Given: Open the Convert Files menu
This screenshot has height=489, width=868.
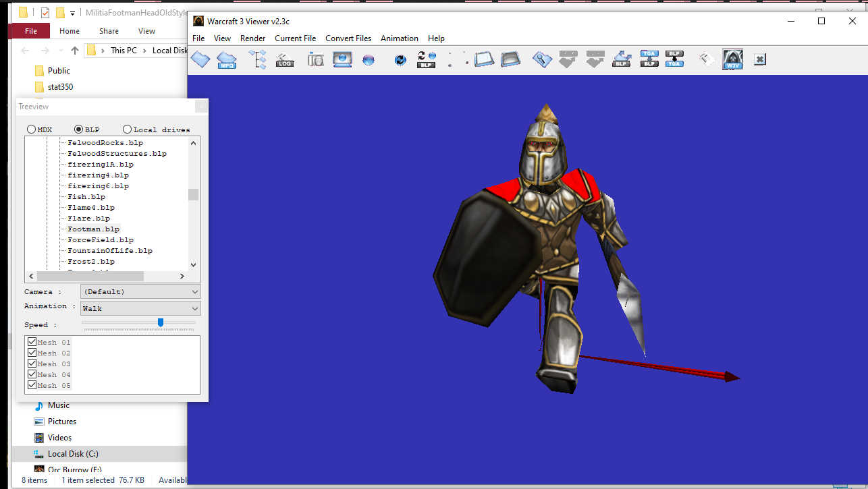Looking at the screenshot, I should click(348, 38).
